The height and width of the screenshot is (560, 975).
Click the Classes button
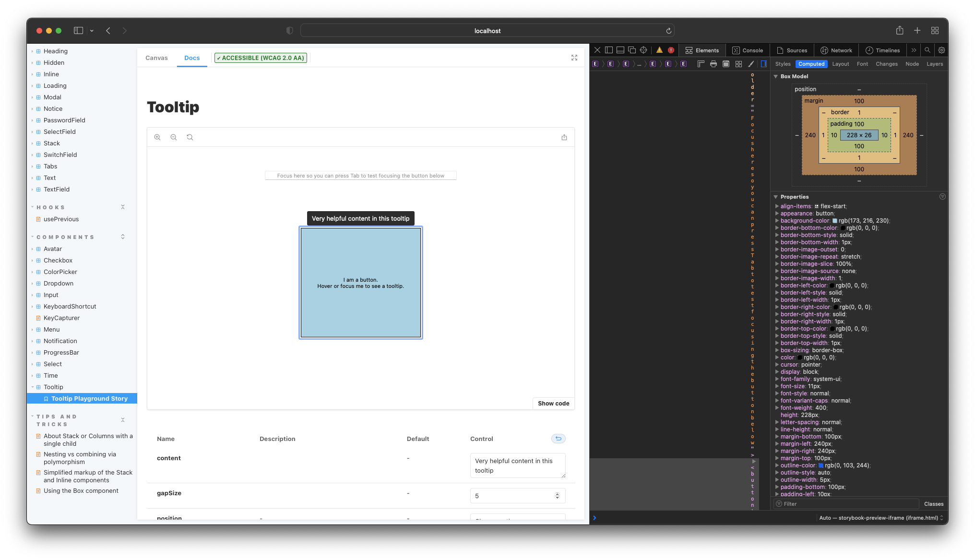[933, 504]
